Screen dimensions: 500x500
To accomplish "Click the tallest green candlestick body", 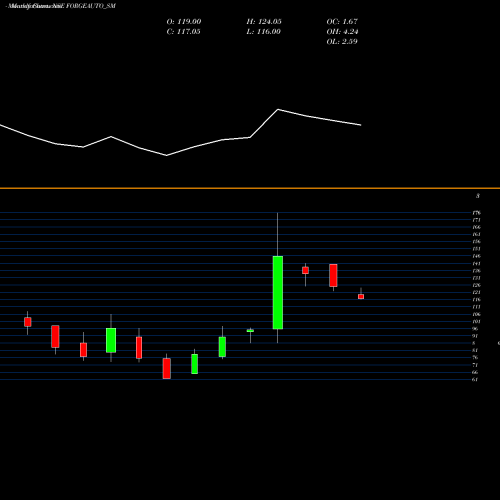I will coord(278,293).
